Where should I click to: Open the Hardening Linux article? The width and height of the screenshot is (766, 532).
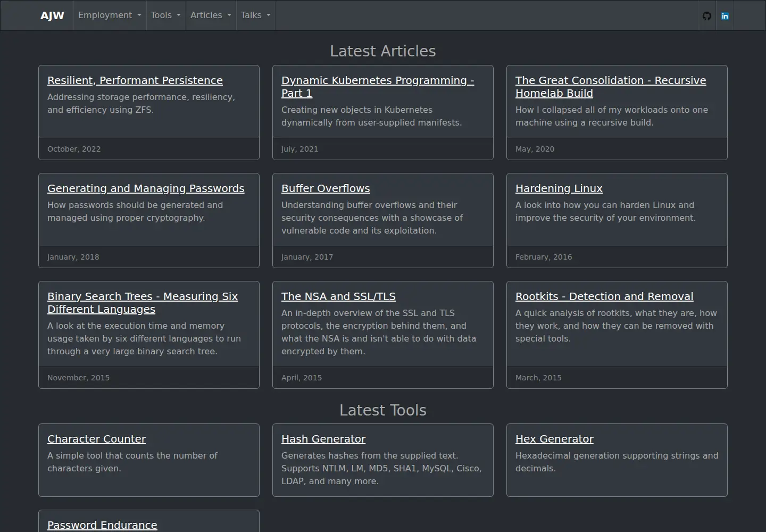[x=559, y=188]
